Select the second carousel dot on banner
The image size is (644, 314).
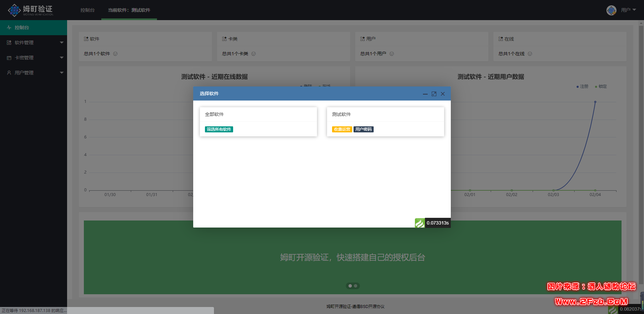356,286
